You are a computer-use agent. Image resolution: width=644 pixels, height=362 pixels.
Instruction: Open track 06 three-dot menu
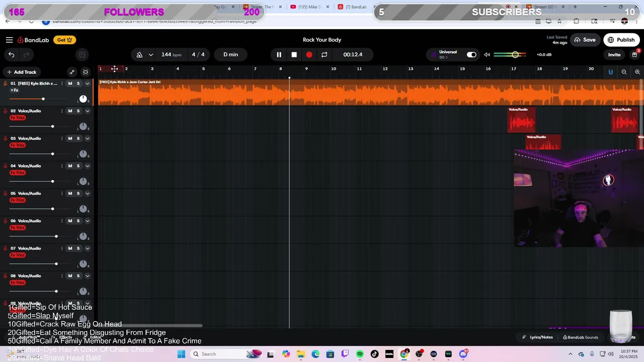(62, 221)
